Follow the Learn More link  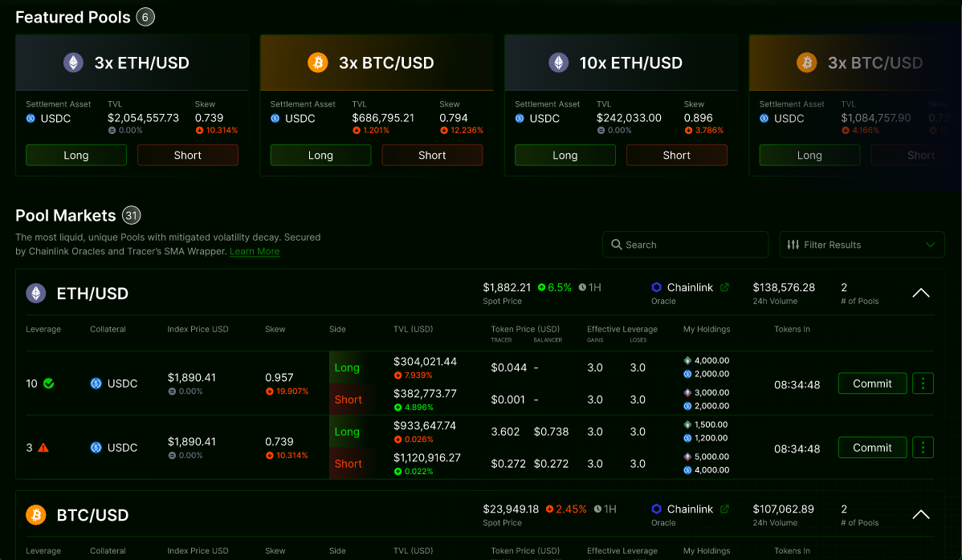(x=255, y=251)
